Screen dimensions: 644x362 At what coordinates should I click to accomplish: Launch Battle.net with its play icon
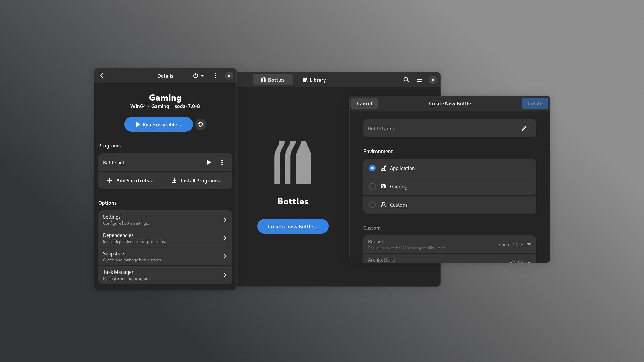[208, 162]
